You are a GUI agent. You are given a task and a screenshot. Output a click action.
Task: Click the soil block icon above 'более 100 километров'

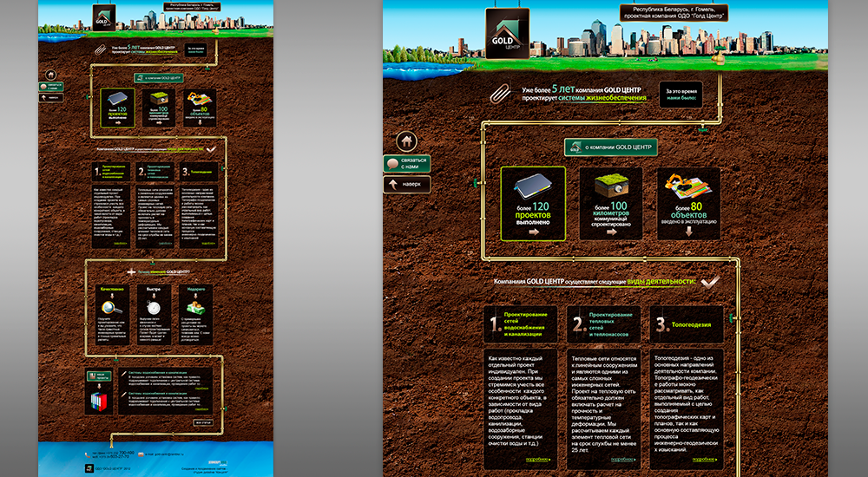click(x=611, y=186)
